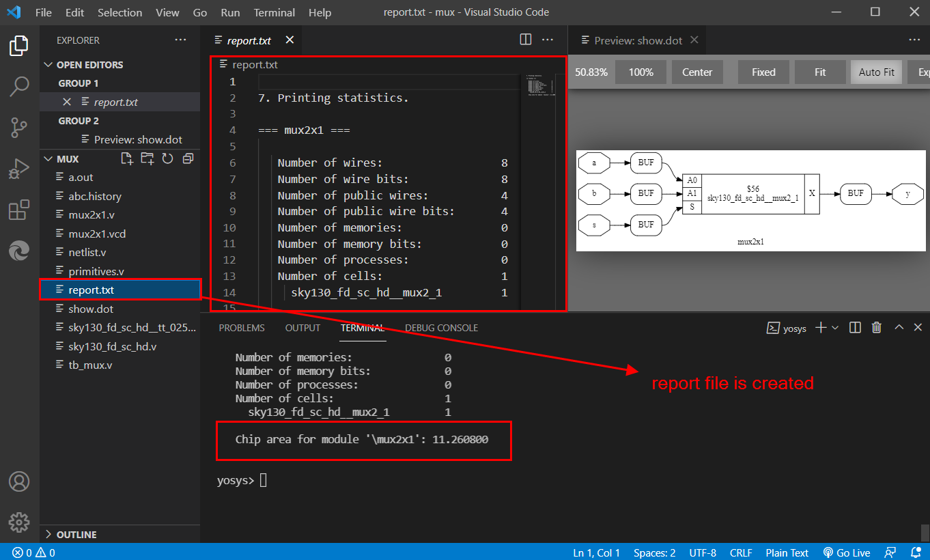
Task: Close report.txt in Open Editors list
Action: point(67,102)
